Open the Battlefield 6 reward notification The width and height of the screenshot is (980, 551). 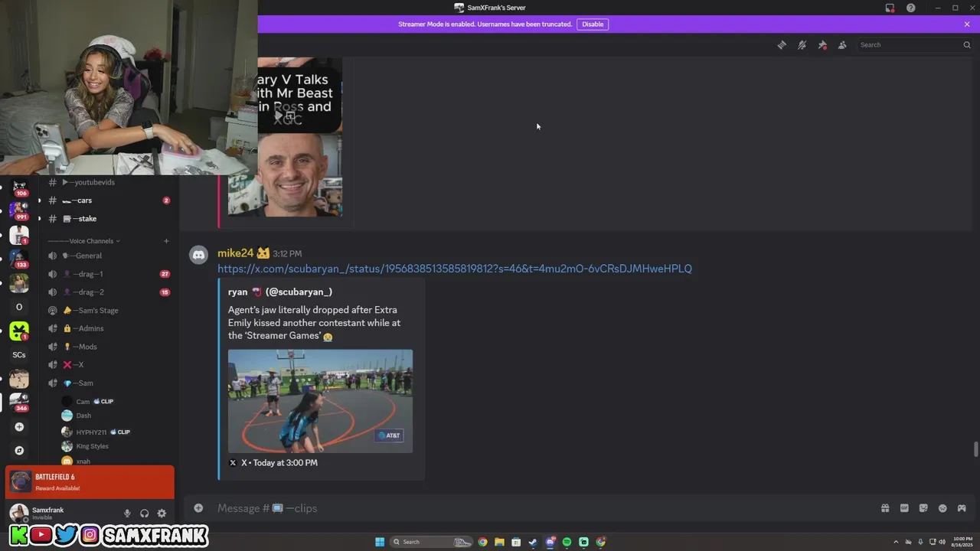click(x=90, y=482)
